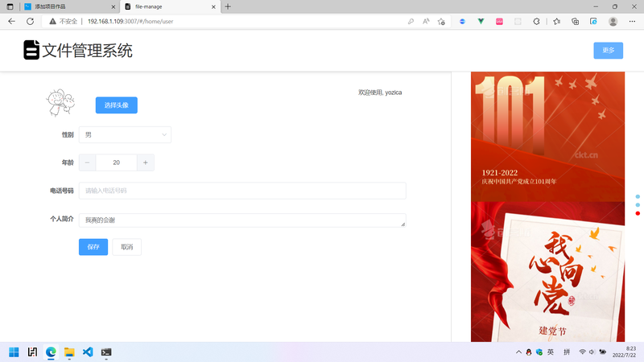Open File Explorer from taskbar
Image resolution: width=644 pixels, height=362 pixels.
[x=69, y=352]
